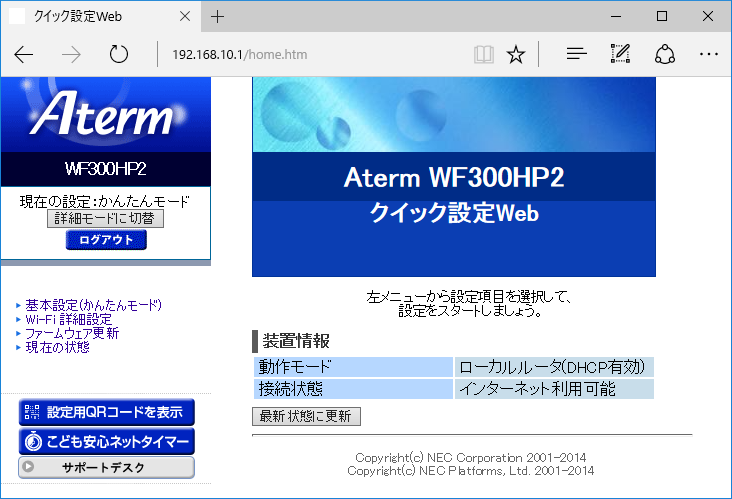Image resolution: width=732 pixels, height=499 pixels.
Task: Click the browser Back arrow
Action: (24, 55)
